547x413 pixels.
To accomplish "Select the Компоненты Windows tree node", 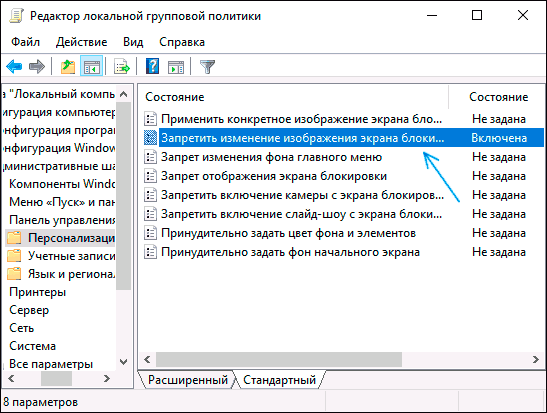I will point(62,183).
